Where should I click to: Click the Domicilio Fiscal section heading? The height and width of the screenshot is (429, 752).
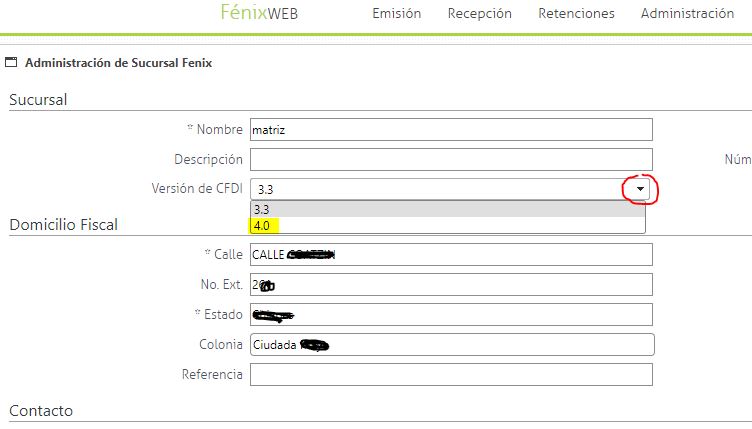click(x=63, y=224)
